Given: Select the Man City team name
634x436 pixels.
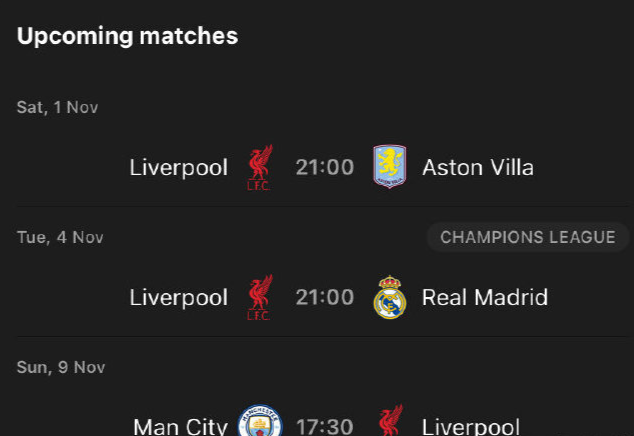Looking at the screenshot, I should click(x=180, y=427).
